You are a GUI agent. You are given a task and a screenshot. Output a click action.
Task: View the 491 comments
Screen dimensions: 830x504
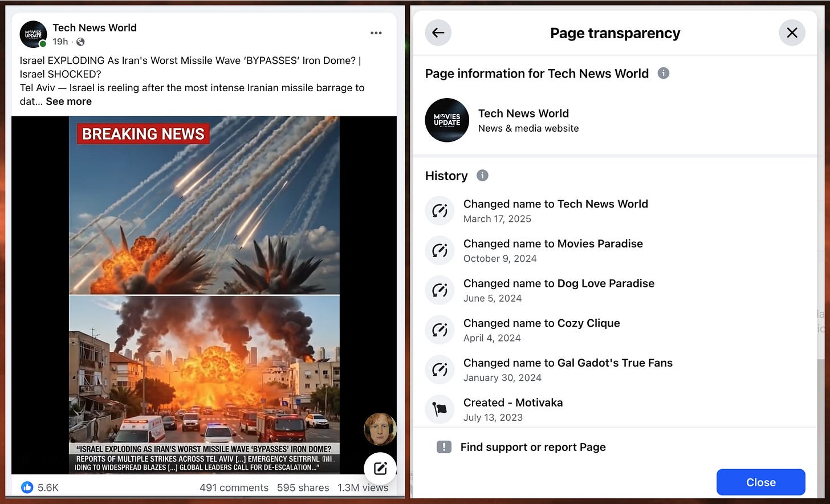click(x=234, y=487)
